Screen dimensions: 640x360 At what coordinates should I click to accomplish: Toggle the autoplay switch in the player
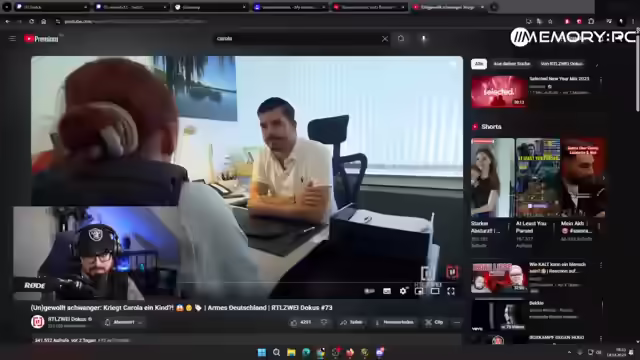(x=369, y=291)
